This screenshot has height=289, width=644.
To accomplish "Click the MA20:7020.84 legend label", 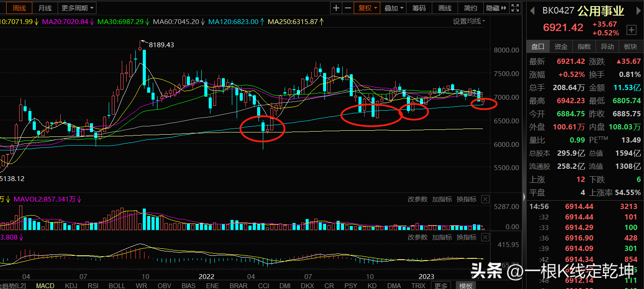I will coord(65,21).
